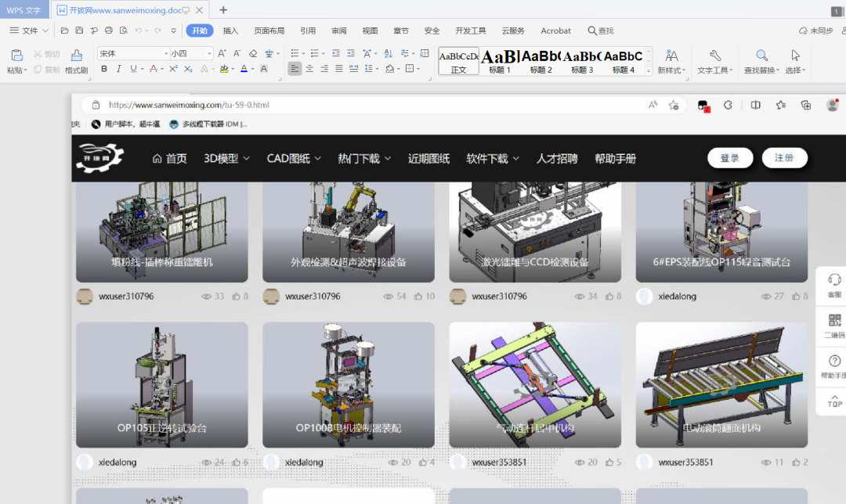Image resolution: width=846 pixels, height=504 pixels.
Task: Click the font color A swatch
Action: [x=244, y=68]
